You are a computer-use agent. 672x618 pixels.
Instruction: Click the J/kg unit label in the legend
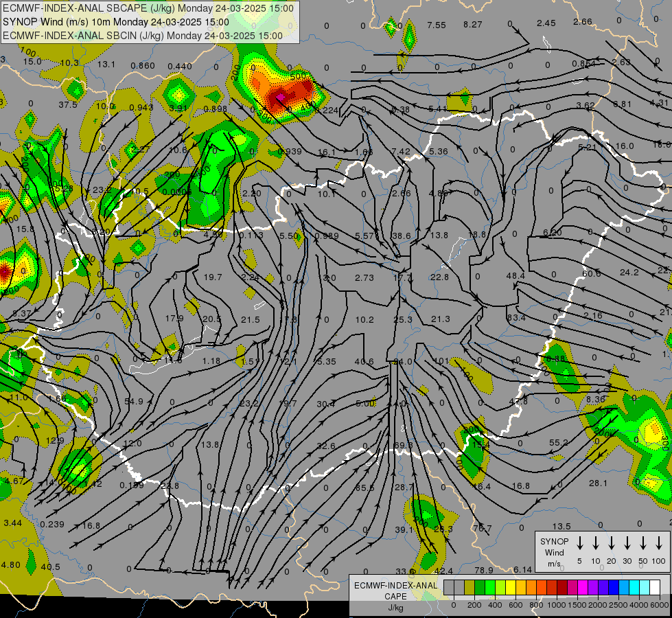(395, 608)
